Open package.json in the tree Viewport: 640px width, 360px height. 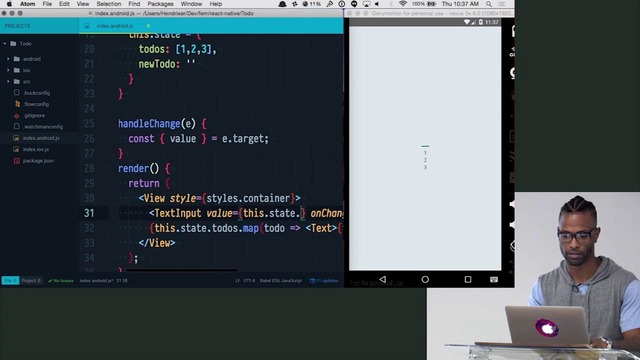click(x=38, y=161)
